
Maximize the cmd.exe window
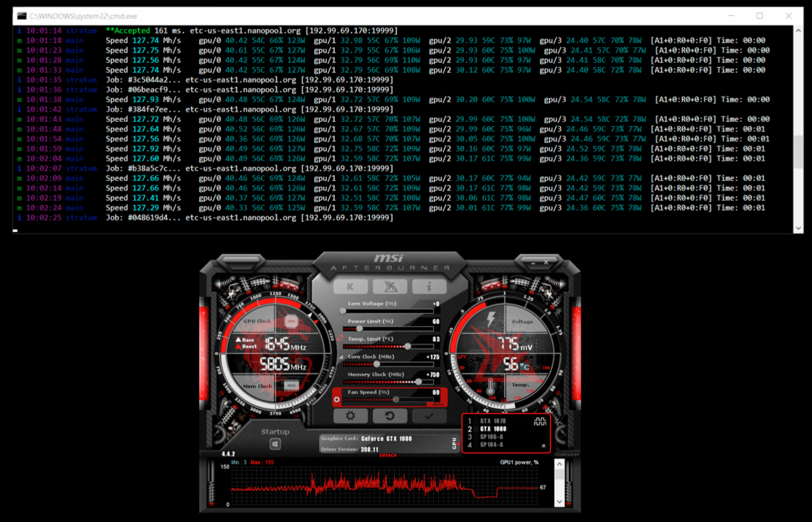[759, 16]
